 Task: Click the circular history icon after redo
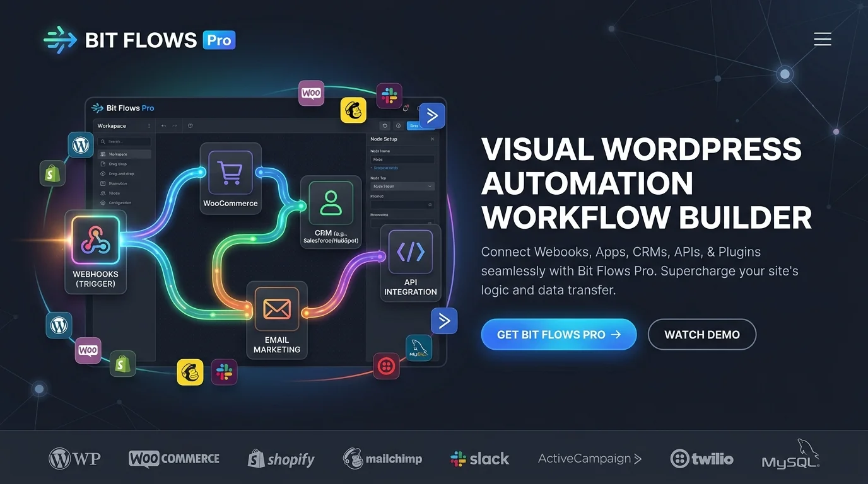click(x=191, y=126)
